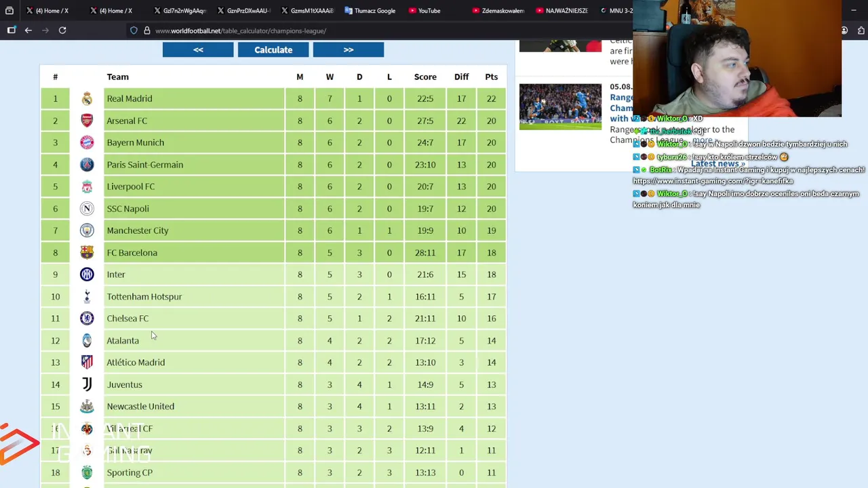
Task: Open the Sporting CP team link
Action: (x=130, y=472)
